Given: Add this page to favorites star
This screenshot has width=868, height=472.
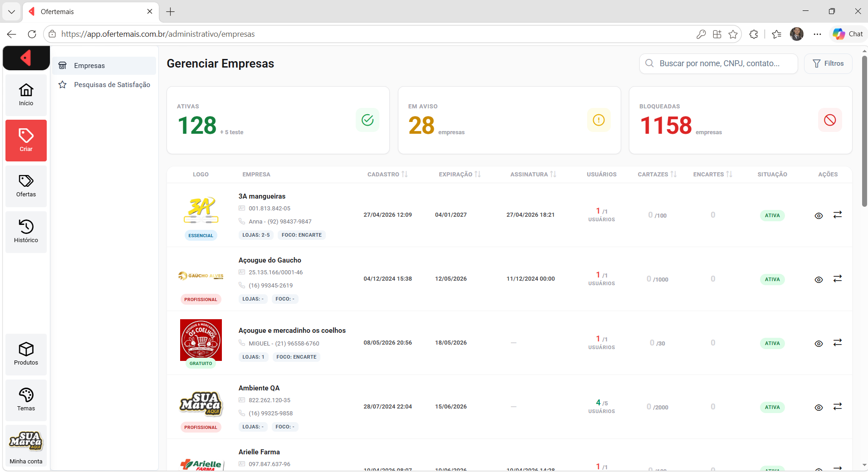Looking at the screenshot, I should tap(733, 34).
